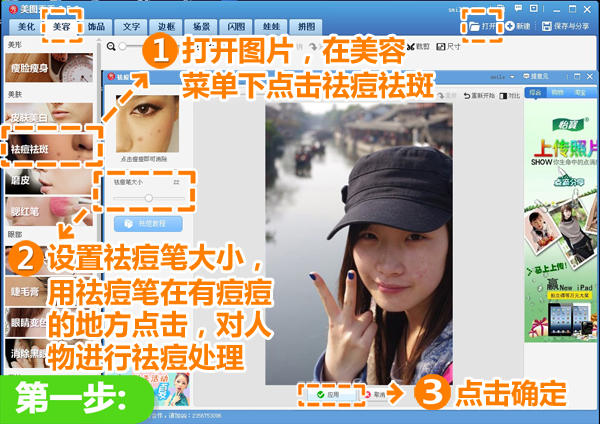The height and width of the screenshot is (424, 600).
Task: Click 提意见 feedback in dialog title
Action: click(x=536, y=77)
